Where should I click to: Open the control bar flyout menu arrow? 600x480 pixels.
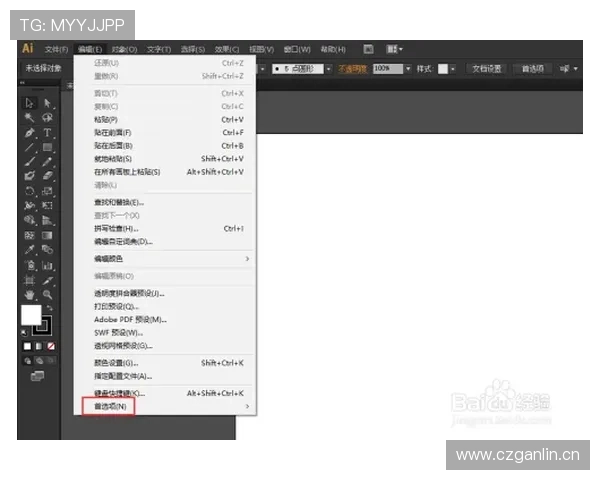pos(576,69)
